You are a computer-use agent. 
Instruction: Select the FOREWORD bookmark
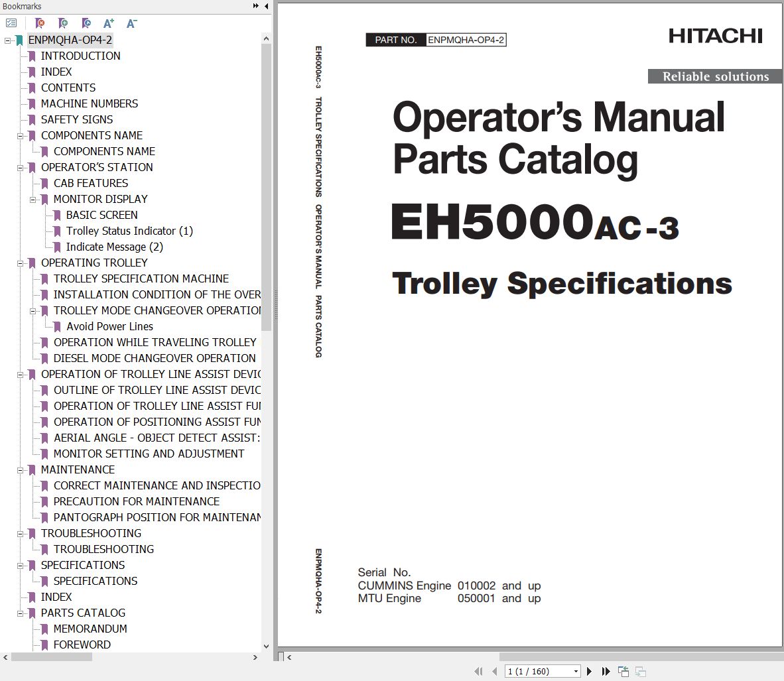pos(82,645)
